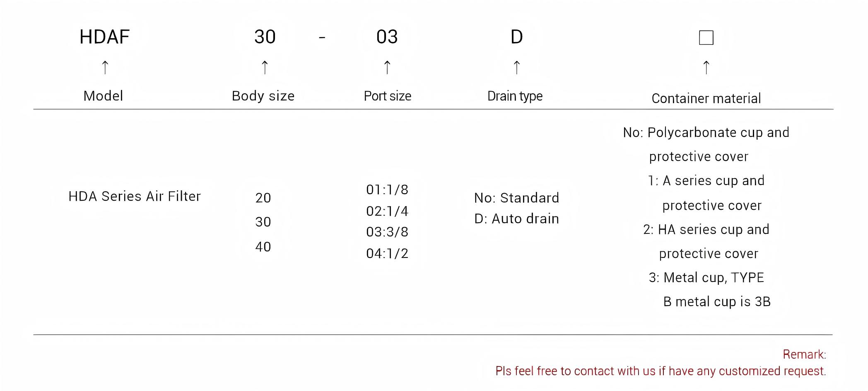Click '3: Metal cup, TYPE' option
The width and height of the screenshot is (868, 391).
pyautogui.click(x=706, y=277)
